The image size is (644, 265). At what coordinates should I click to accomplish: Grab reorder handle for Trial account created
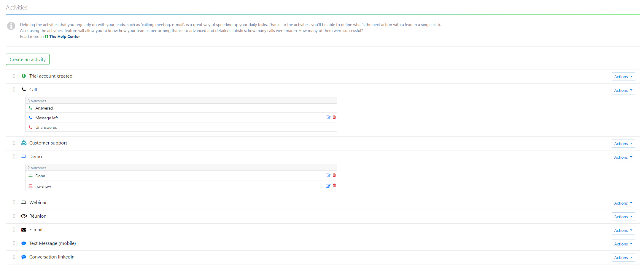[14, 76]
